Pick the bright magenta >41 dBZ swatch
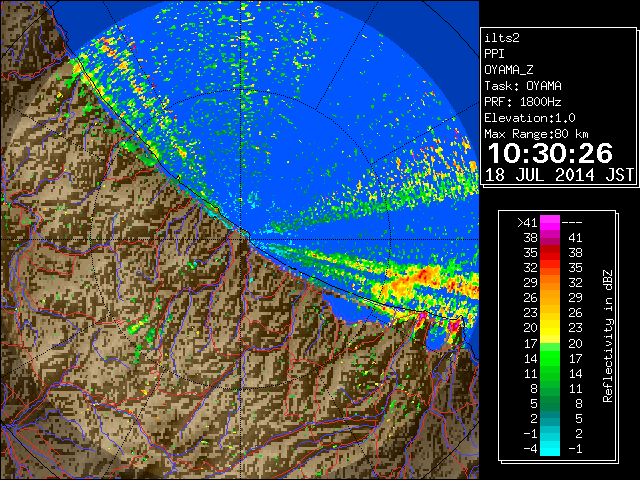Screen dimensions: 640x480 coord(550,223)
